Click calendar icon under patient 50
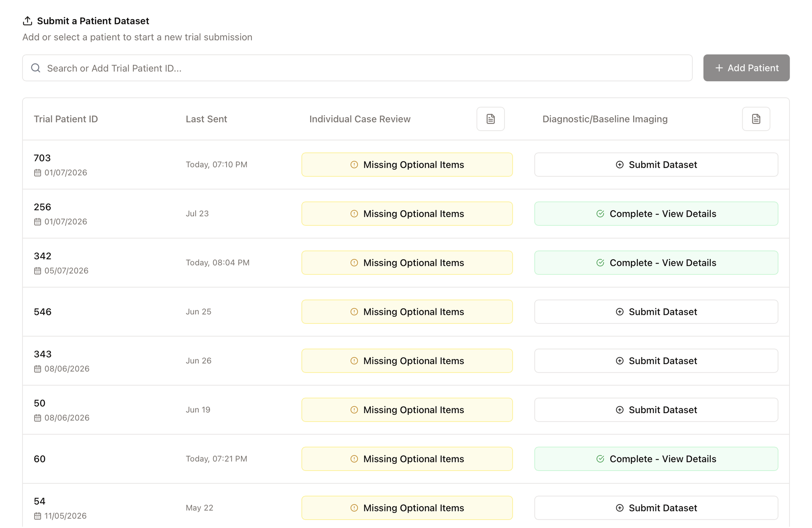 37,418
